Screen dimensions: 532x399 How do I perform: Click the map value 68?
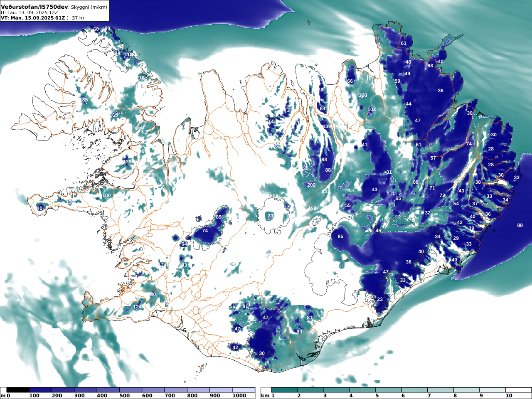[430, 66]
